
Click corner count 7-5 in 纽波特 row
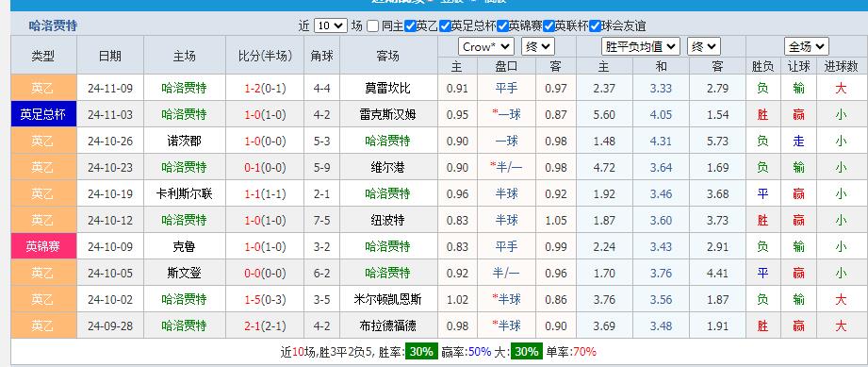[x=322, y=220]
